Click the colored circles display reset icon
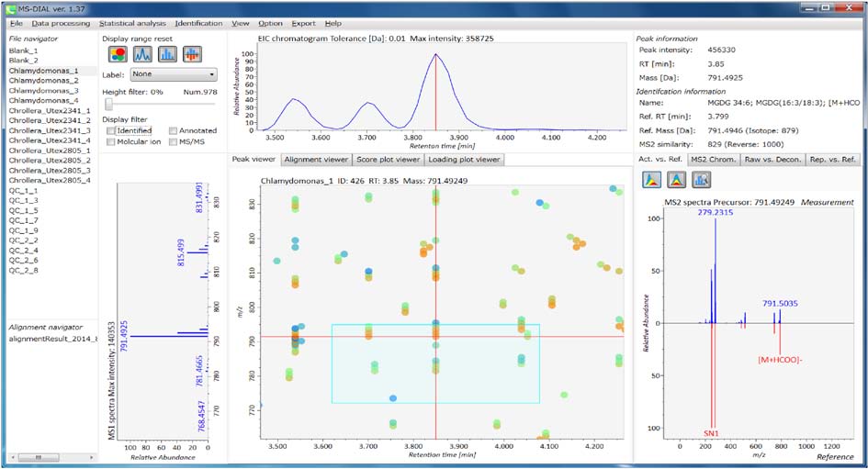 (x=118, y=54)
